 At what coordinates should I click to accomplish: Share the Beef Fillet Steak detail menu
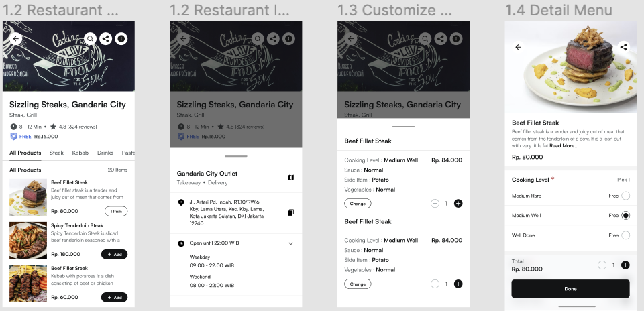click(623, 47)
